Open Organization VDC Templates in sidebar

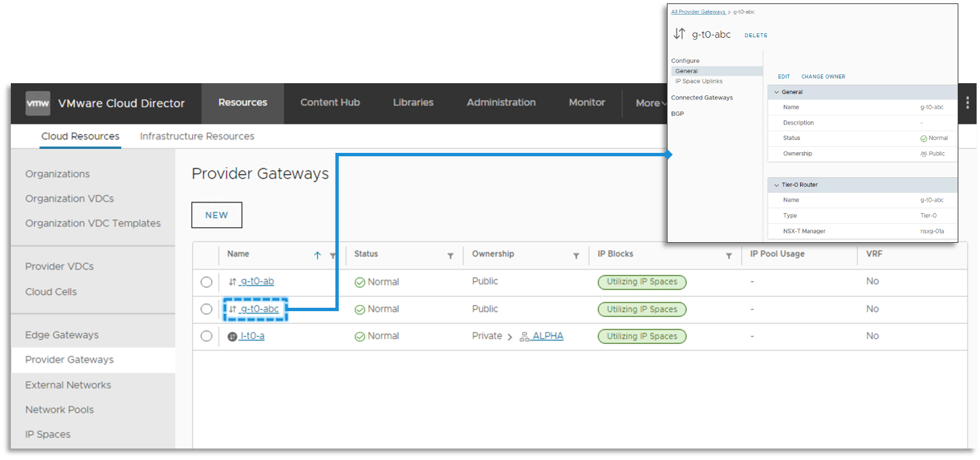(x=93, y=223)
